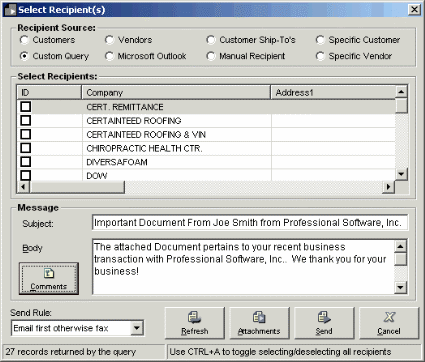The width and height of the screenshot is (425, 362).
Task: Select the DOW company cell
Action: point(177,175)
